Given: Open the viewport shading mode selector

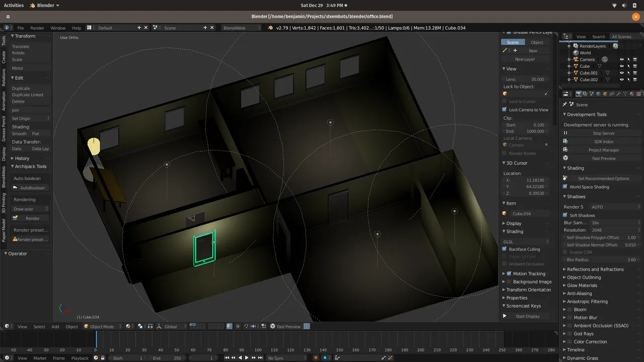Looking at the screenshot, I should click(x=130, y=326).
